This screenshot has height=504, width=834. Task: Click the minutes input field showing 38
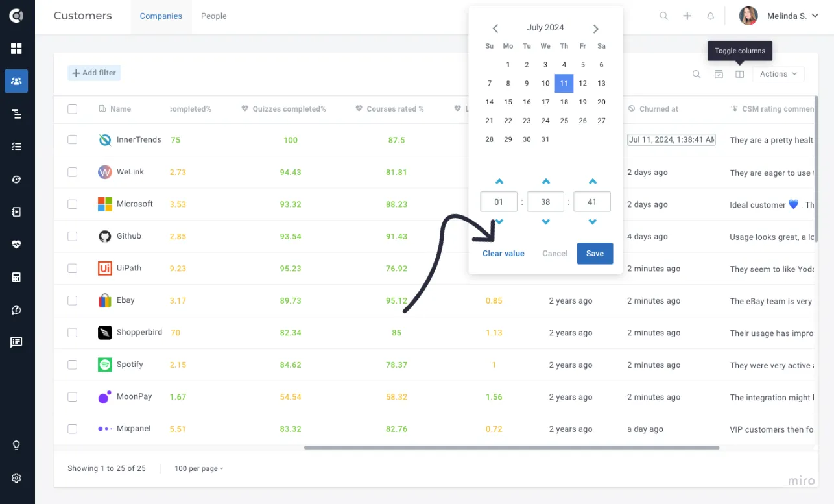545,202
